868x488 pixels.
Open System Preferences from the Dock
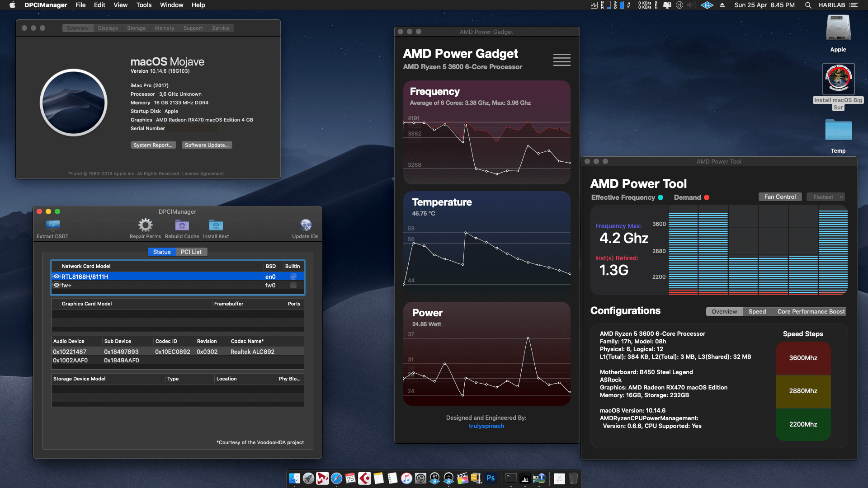point(420,478)
